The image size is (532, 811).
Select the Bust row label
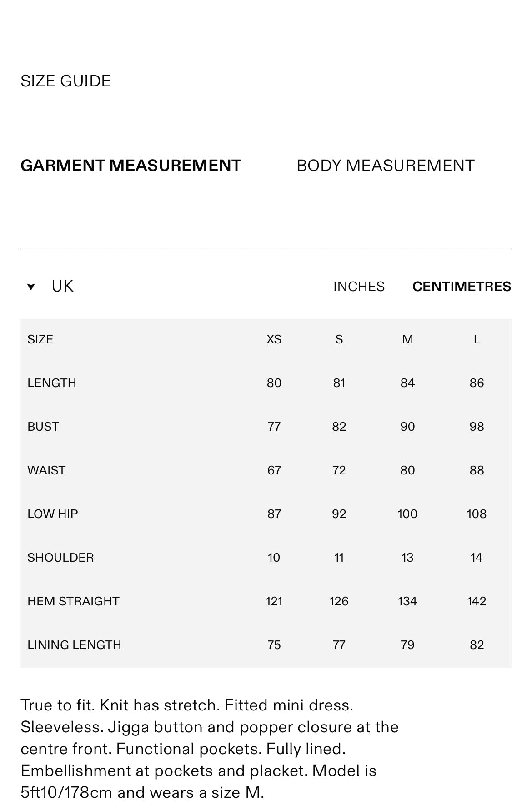(x=43, y=427)
